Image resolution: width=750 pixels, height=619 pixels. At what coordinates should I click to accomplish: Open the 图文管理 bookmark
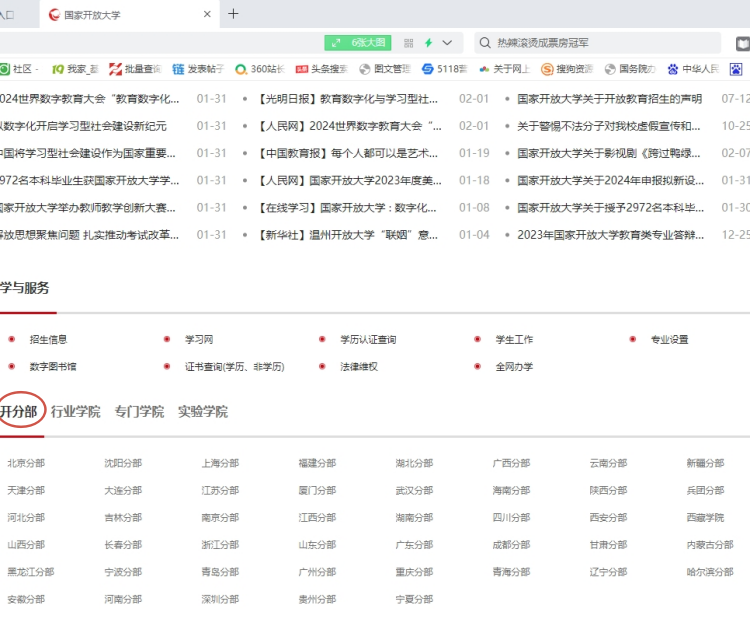pyautogui.click(x=385, y=69)
